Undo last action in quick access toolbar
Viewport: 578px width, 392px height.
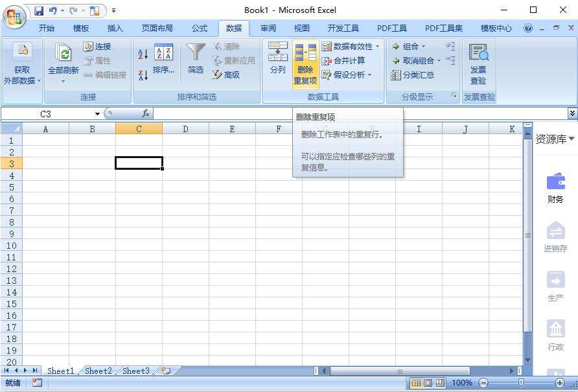click(53, 11)
